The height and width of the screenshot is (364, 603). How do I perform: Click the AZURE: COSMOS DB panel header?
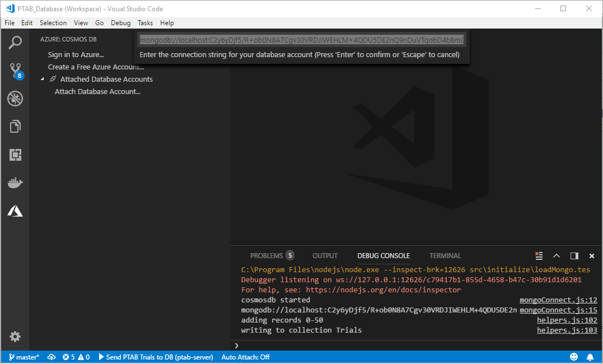click(x=68, y=39)
